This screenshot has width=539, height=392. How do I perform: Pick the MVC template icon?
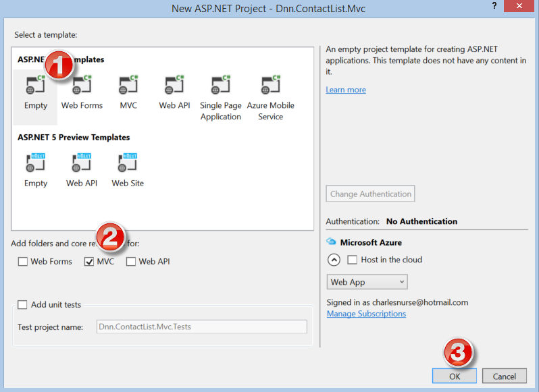pos(128,85)
